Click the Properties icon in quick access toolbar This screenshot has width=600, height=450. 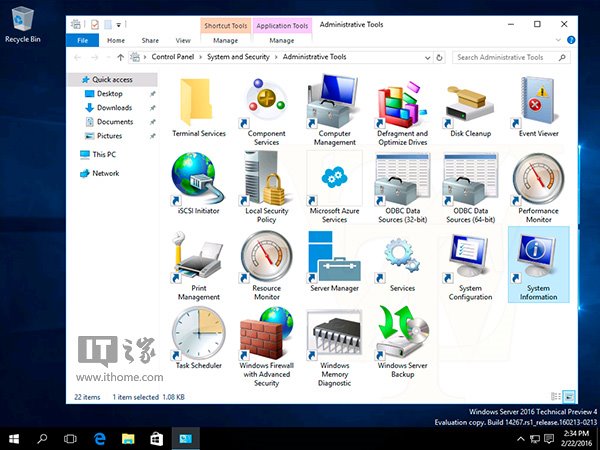click(x=95, y=25)
